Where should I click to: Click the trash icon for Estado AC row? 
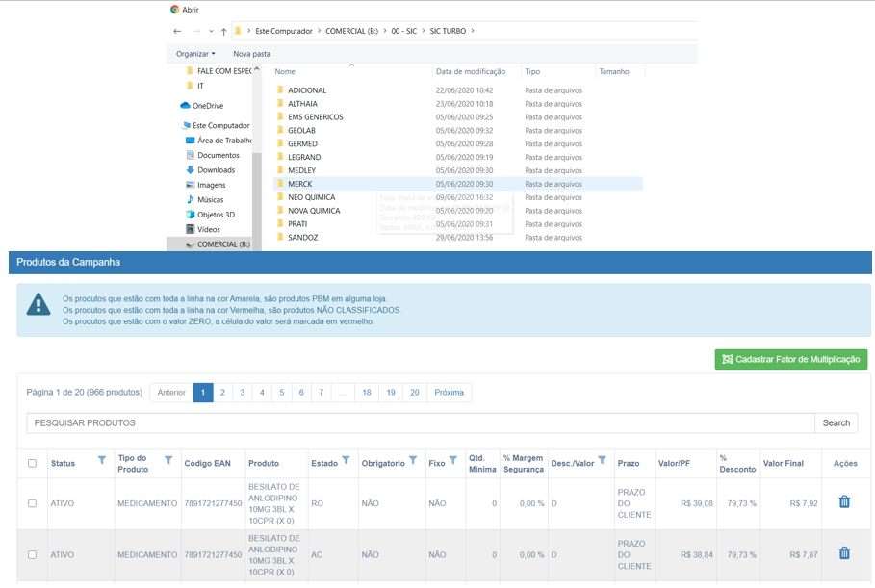[x=844, y=553]
